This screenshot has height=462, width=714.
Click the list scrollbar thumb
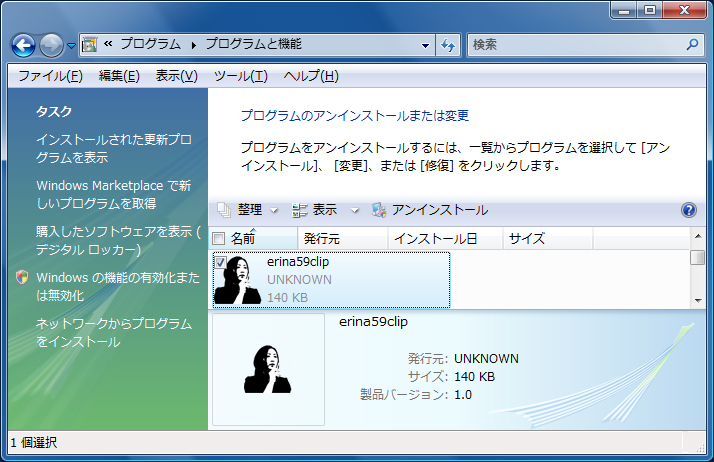(698, 257)
